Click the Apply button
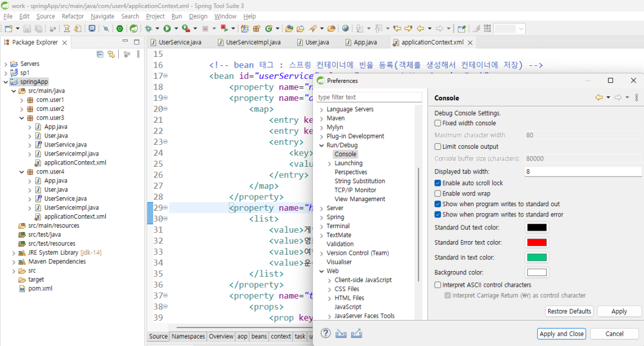This screenshot has height=346, width=644. (x=619, y=312)
